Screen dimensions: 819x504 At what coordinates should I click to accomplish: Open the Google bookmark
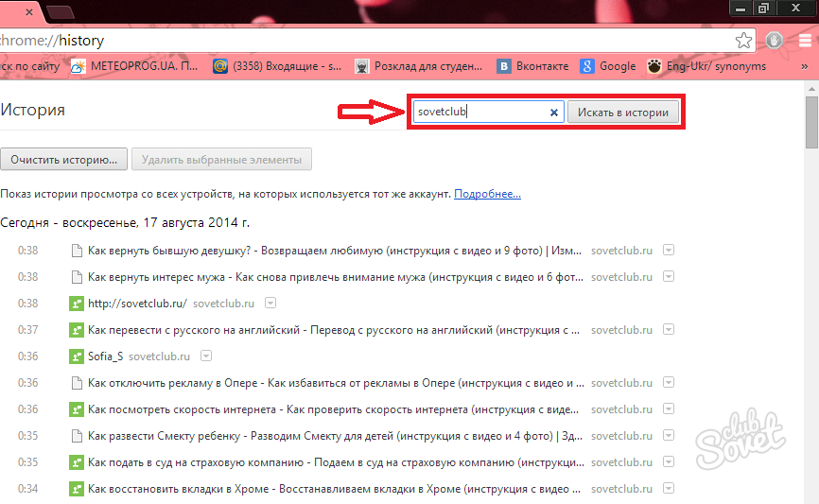[x=608, y=66]
